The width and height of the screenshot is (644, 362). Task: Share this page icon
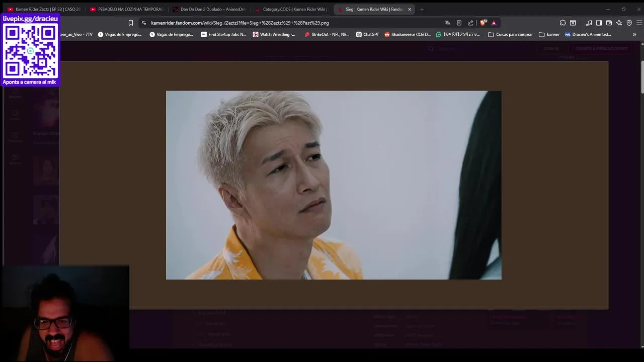[x=470, y=23]
